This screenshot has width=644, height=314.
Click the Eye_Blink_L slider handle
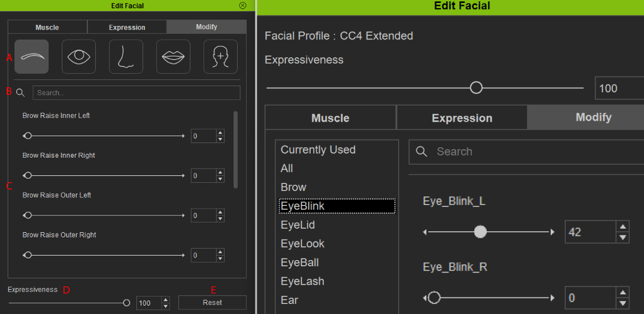click(481, 232)
